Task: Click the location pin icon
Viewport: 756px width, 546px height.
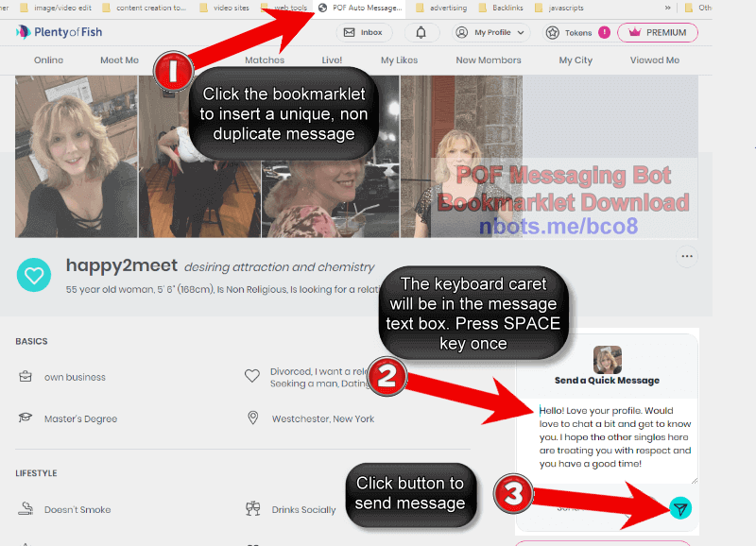Action: [252, 418]
